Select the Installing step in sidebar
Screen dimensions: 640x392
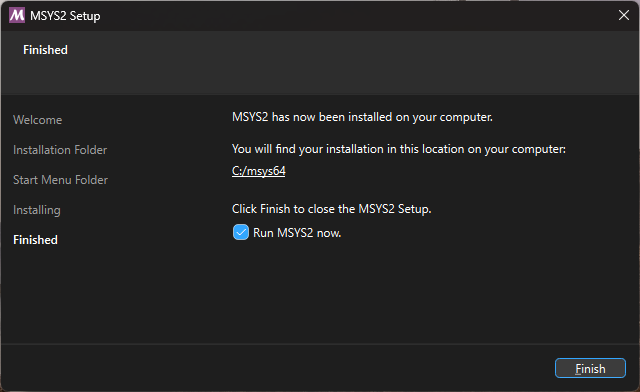tap(37, 210)
